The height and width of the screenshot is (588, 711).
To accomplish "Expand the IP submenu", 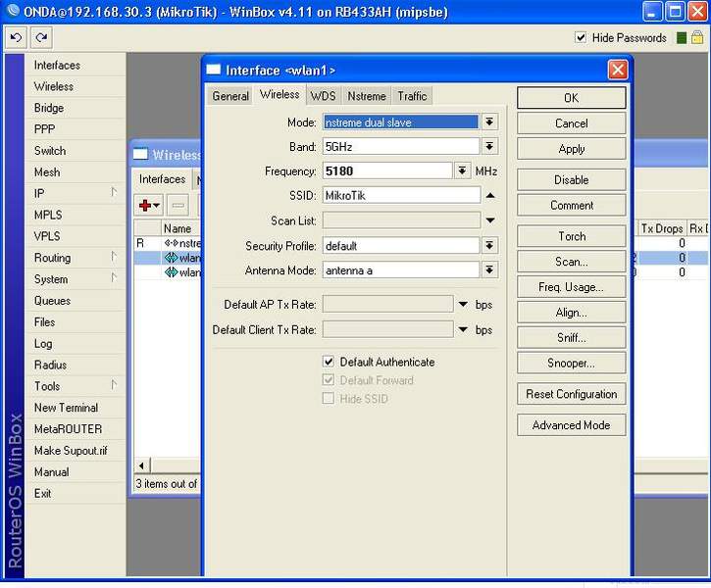I will pyautogui.click(x=75, y=193).
